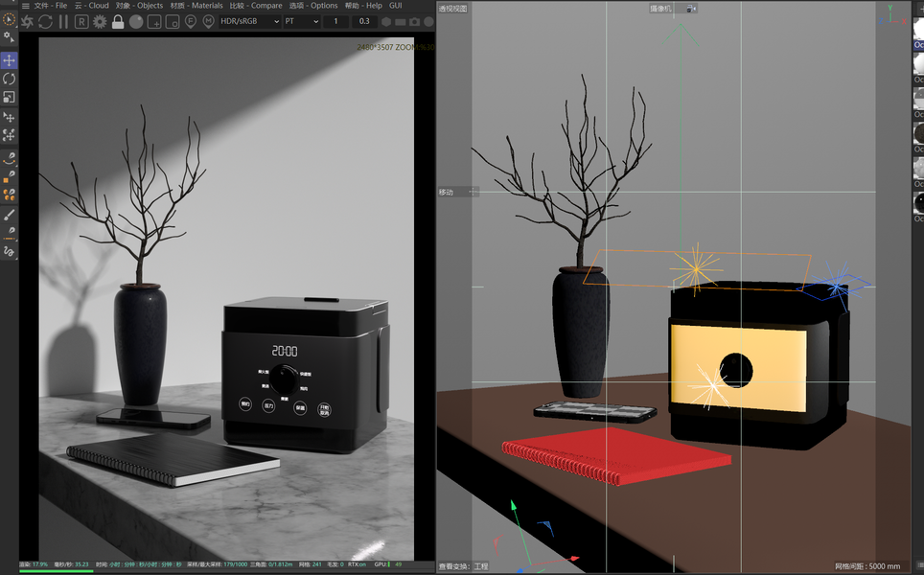Click the top white material sphere thumbnail
The width and height of the screenshot is (924, 575).
pos(918,29)
